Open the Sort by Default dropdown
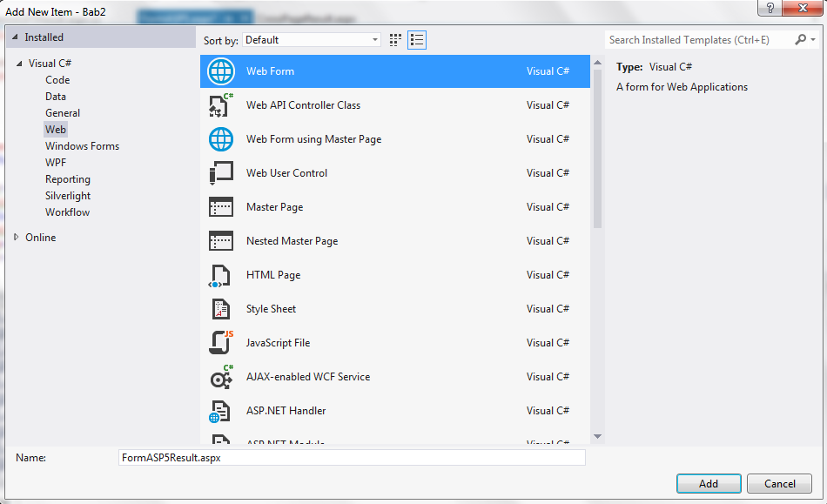This screenshot has width=827, height=504. coord(311,40)
